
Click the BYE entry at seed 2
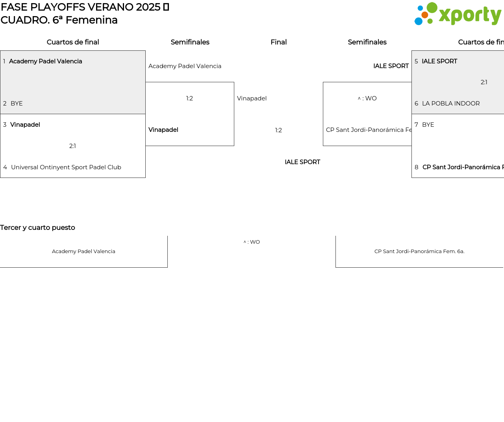coord(17,104)
